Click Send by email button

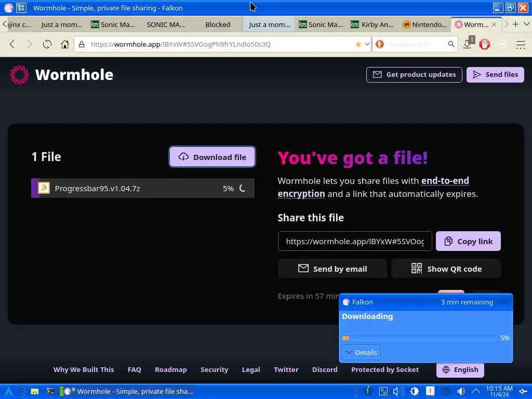click(x=332, y=269)
